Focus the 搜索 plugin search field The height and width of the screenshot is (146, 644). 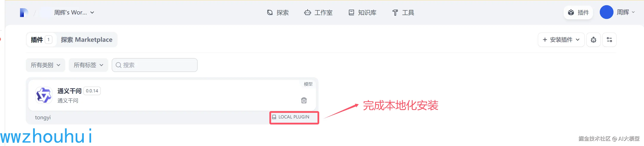(154, 65)
